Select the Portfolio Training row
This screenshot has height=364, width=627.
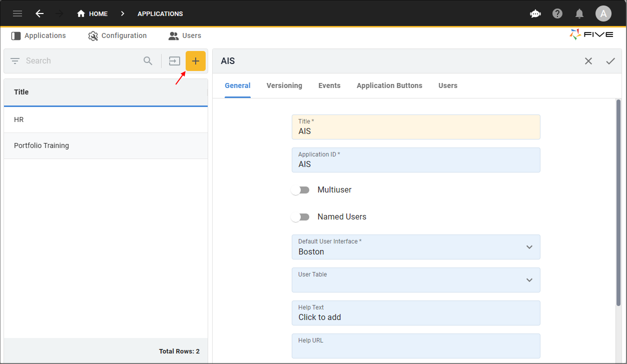coord(106,145)
